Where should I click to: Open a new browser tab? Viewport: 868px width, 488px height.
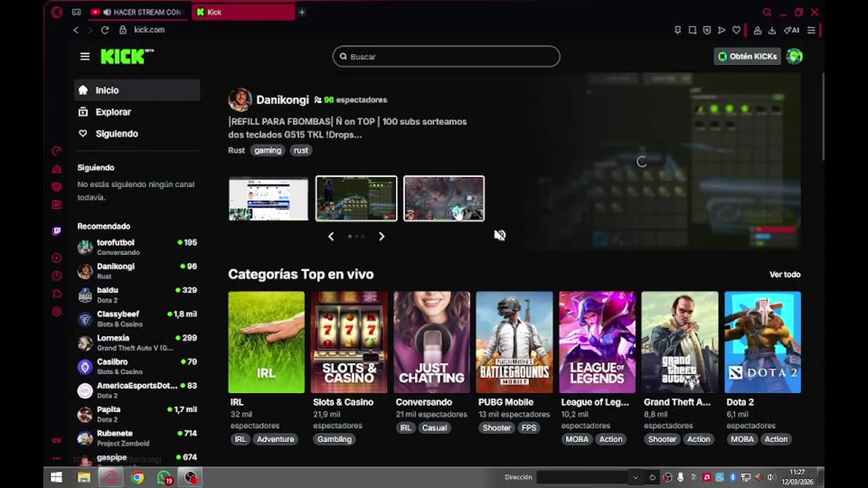[302, 12]
